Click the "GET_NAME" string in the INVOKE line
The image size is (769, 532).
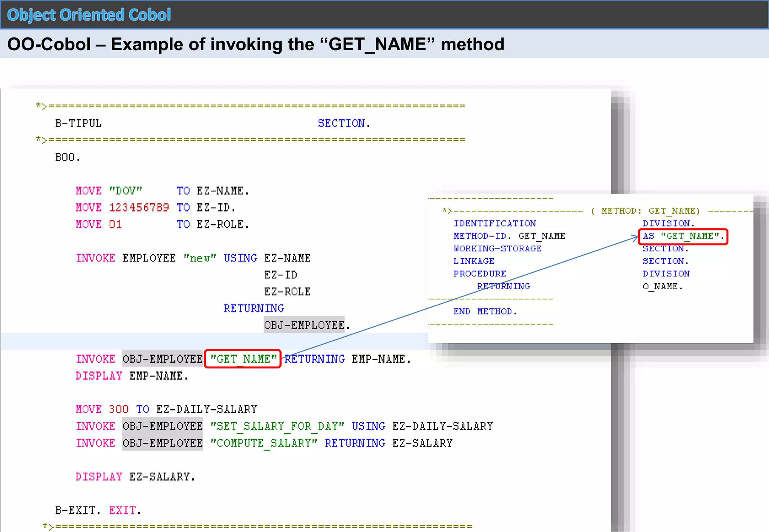click(243, 359)
